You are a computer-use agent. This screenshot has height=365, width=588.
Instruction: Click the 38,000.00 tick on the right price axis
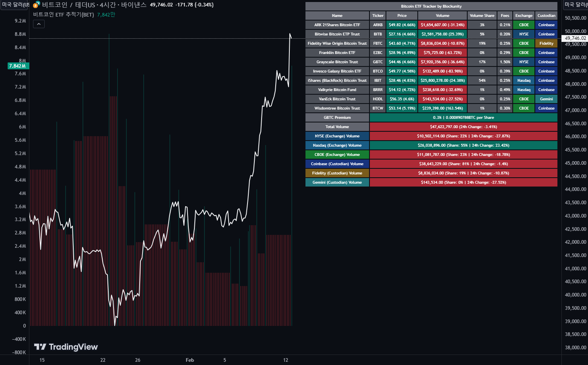pyautogui.click(x=576, y=347)
